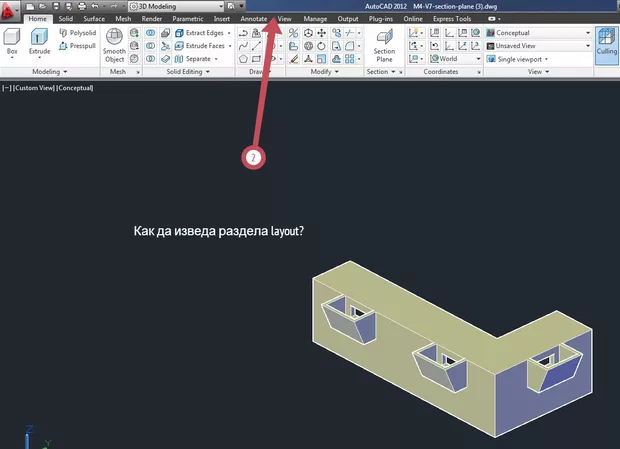Toggle the Culling button

606,44
